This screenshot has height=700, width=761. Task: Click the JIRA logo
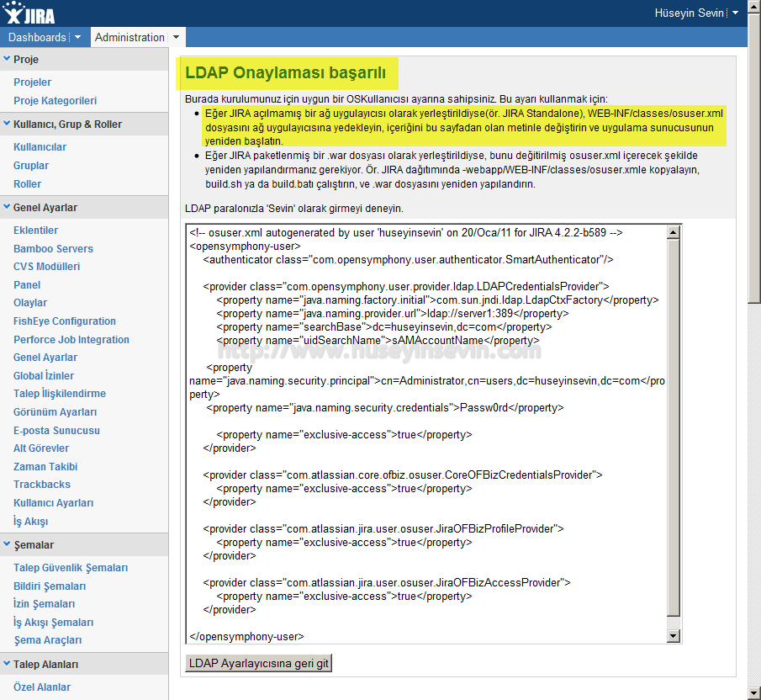(x=29, y=13)
